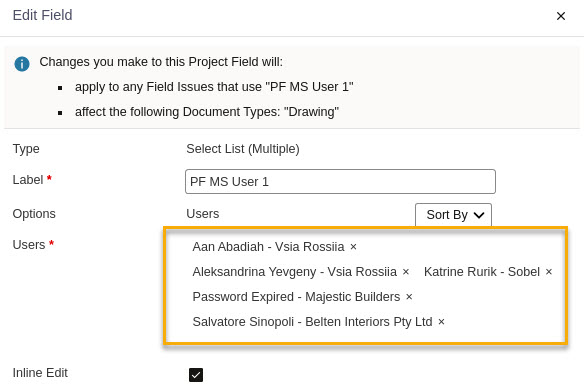Select the Katrine Rurik - Sobel tag

[482, 272]
